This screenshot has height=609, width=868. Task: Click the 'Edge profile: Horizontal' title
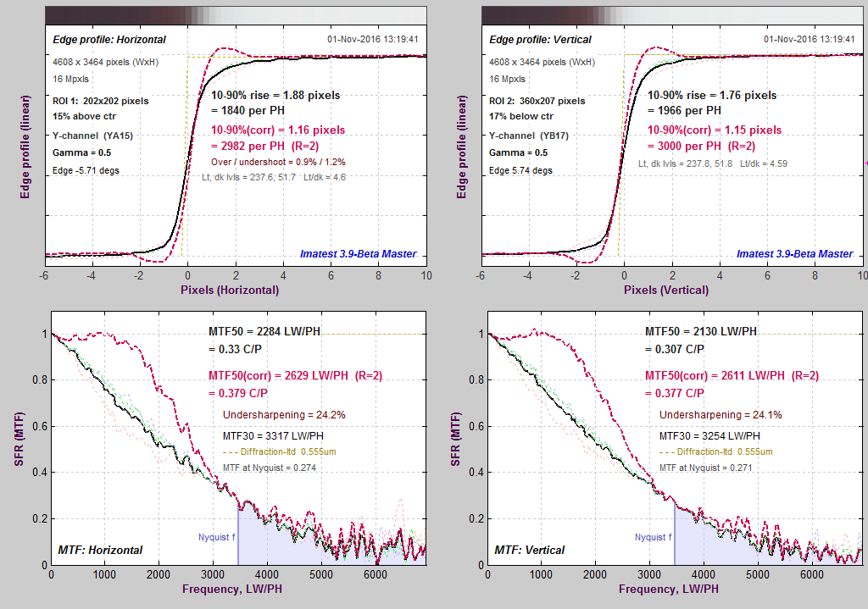(109, 40)
